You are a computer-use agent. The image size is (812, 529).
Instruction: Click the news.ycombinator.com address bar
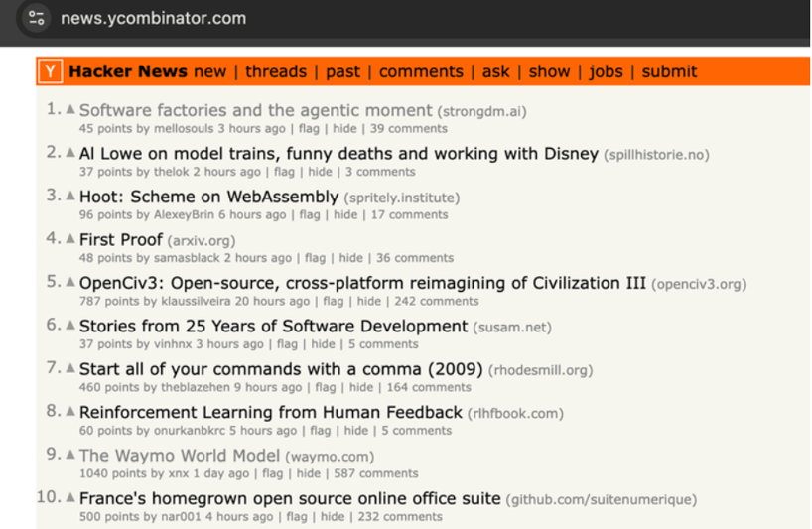point(153,18)
